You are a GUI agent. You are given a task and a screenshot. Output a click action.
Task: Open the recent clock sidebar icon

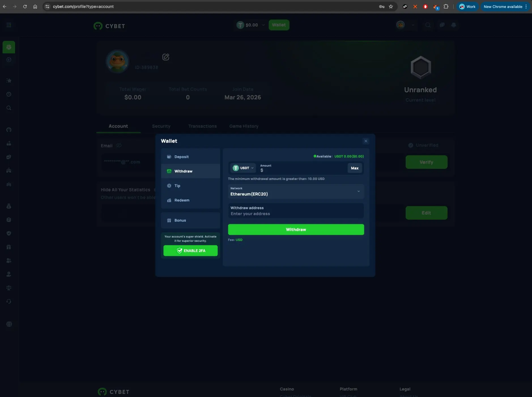tap(9, 94)
